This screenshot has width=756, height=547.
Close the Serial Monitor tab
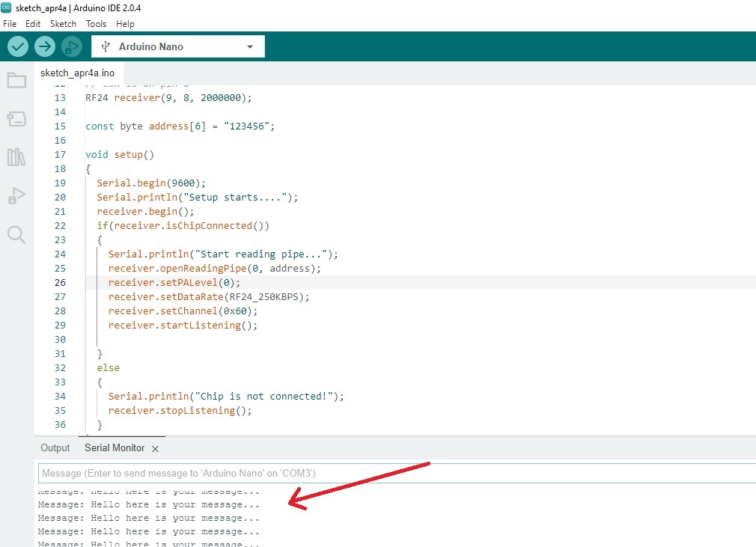155,449
